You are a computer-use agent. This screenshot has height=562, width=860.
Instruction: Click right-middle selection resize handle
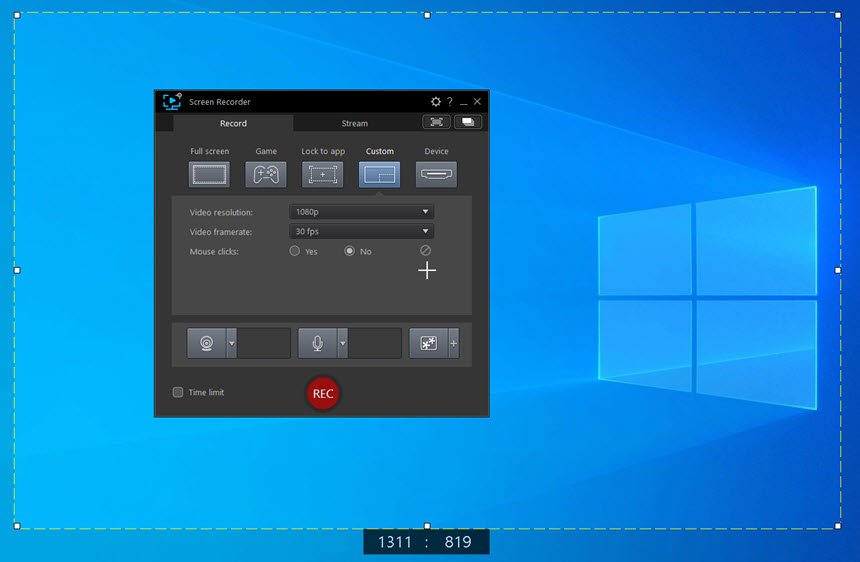pos(838,270)
